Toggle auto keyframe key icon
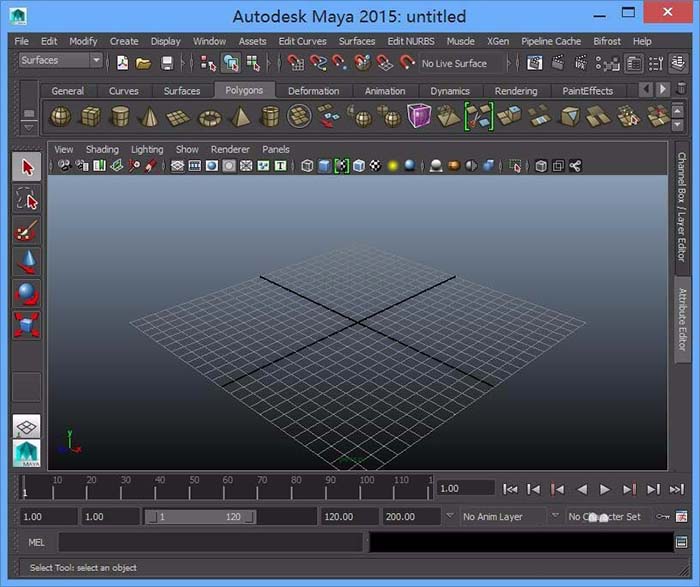 click(x=662, y=517)
